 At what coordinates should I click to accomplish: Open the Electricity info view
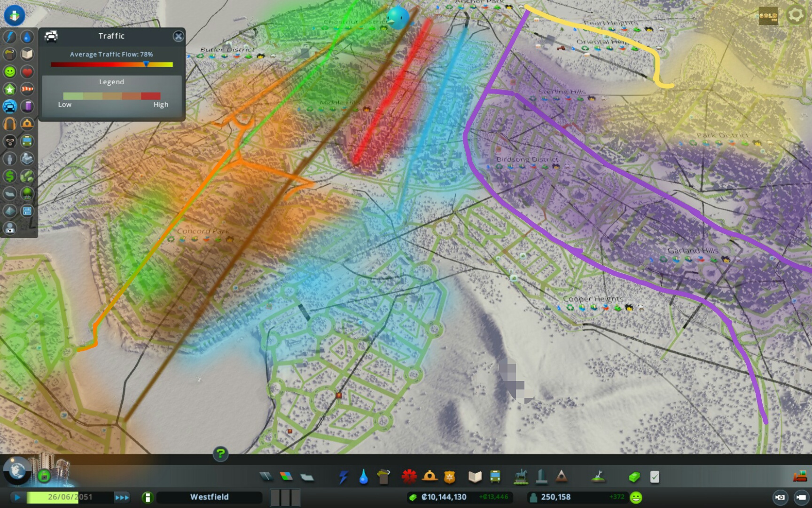tap(10, 37)
